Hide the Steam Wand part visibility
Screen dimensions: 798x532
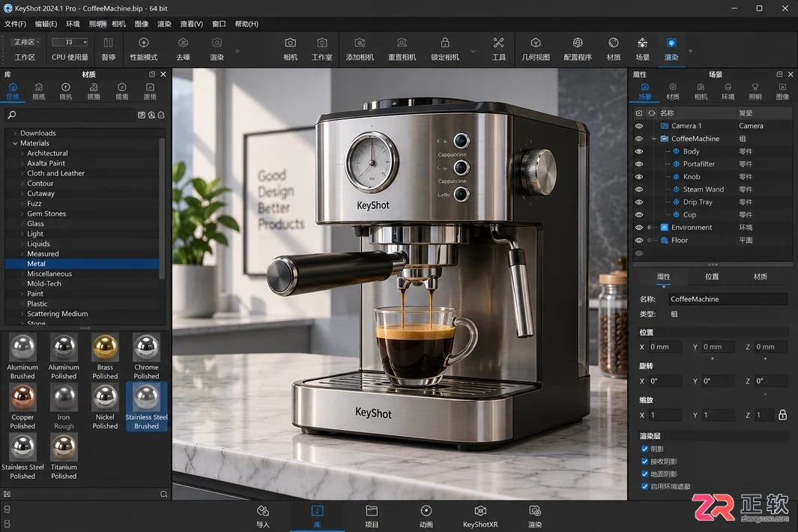(638, 190)
